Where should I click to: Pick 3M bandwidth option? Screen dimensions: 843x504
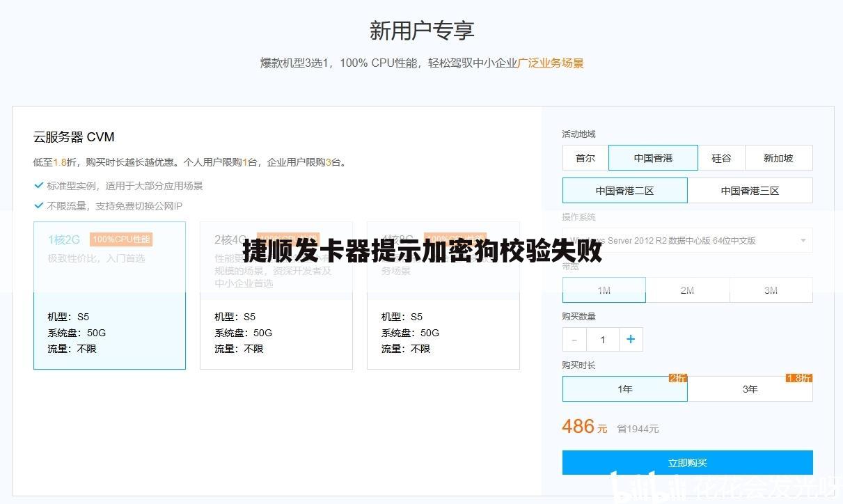[x=771, y=290]
